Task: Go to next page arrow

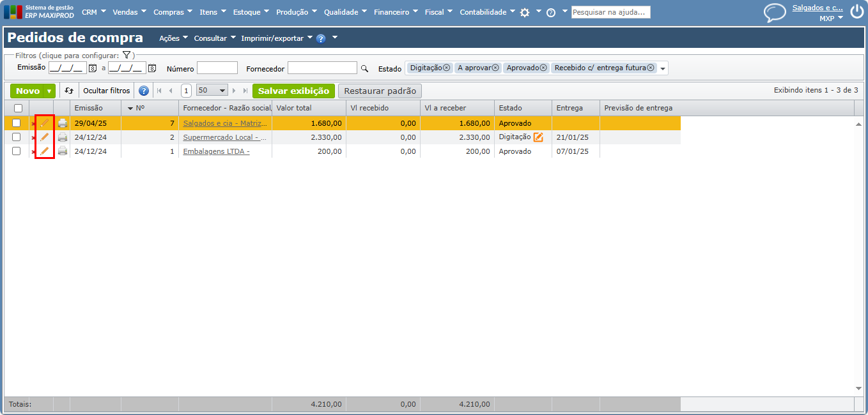Action: tap(235, 91)
